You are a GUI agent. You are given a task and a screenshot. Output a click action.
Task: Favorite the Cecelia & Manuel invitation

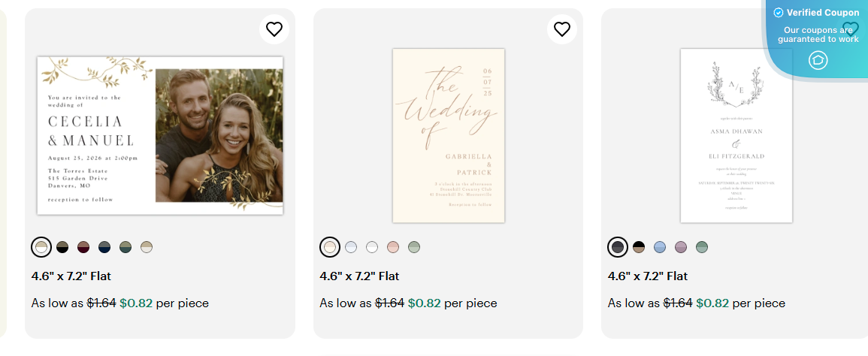click(x=274, y=29)
